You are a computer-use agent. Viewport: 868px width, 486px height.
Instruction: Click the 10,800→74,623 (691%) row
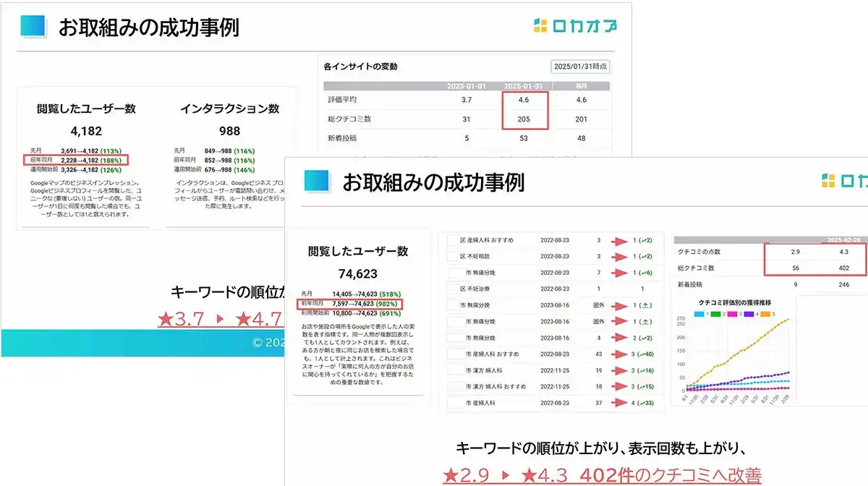[x=352, y=314]
